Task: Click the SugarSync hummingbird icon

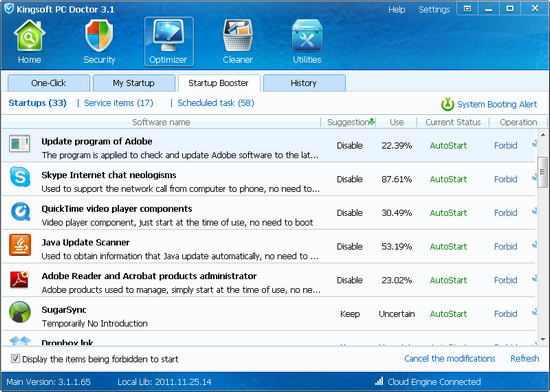Action: [20, 312]
